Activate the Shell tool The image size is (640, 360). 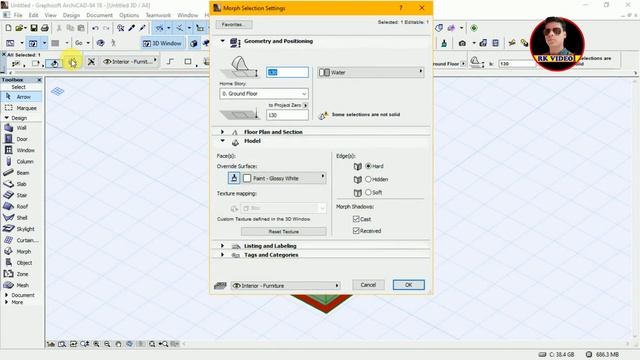tap(21, 218)
